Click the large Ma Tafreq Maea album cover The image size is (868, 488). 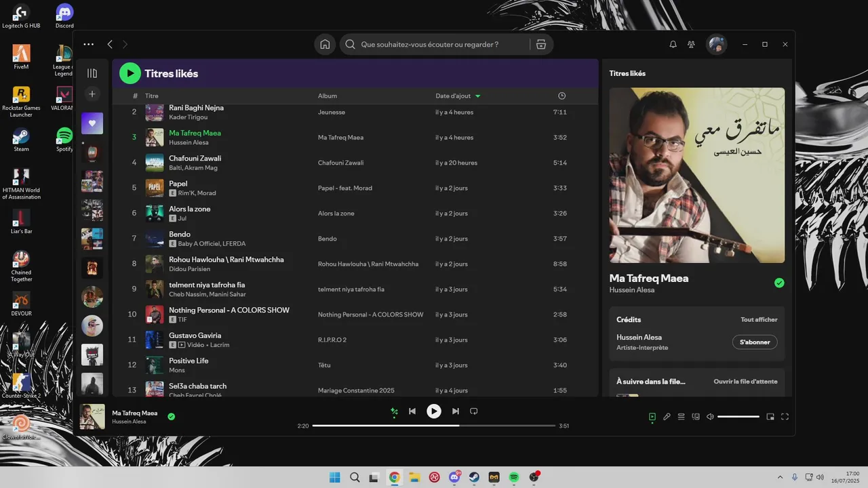point(697,175)
